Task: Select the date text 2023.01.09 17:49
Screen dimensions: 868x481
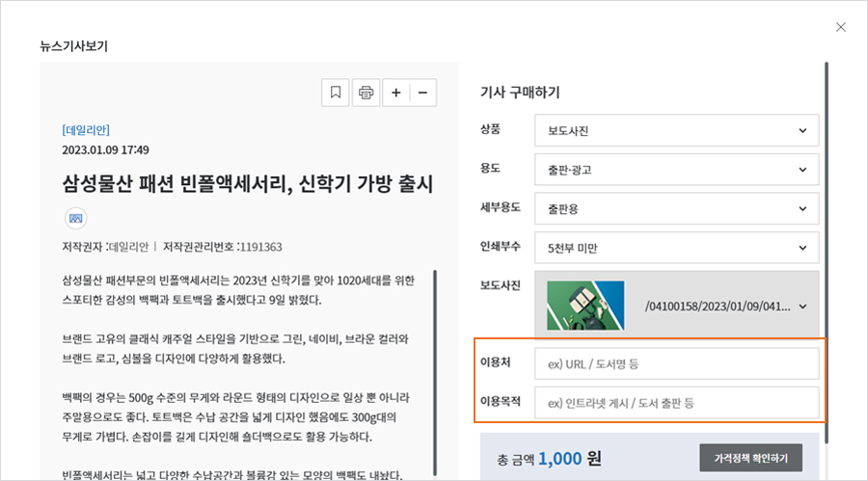Action: [105, 150]
